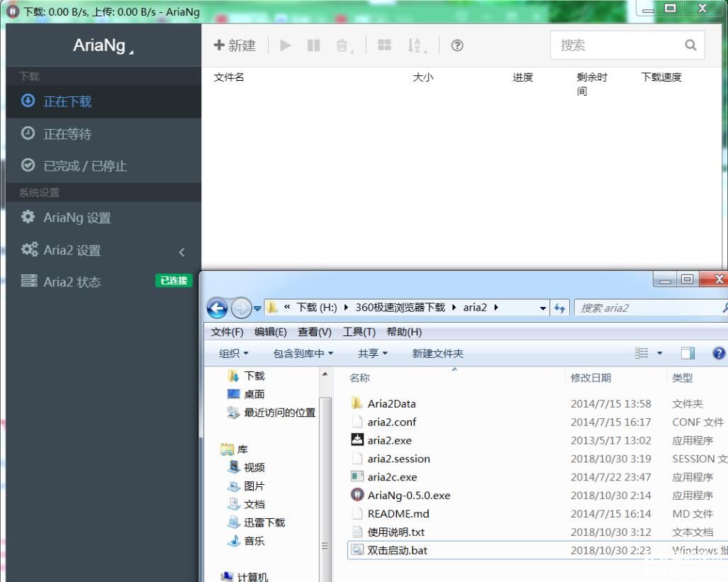This screenshot has width=728, height=582.
Task: Click 360极速浏览器下载 breadcrumb segment
Action: (401, 308)
